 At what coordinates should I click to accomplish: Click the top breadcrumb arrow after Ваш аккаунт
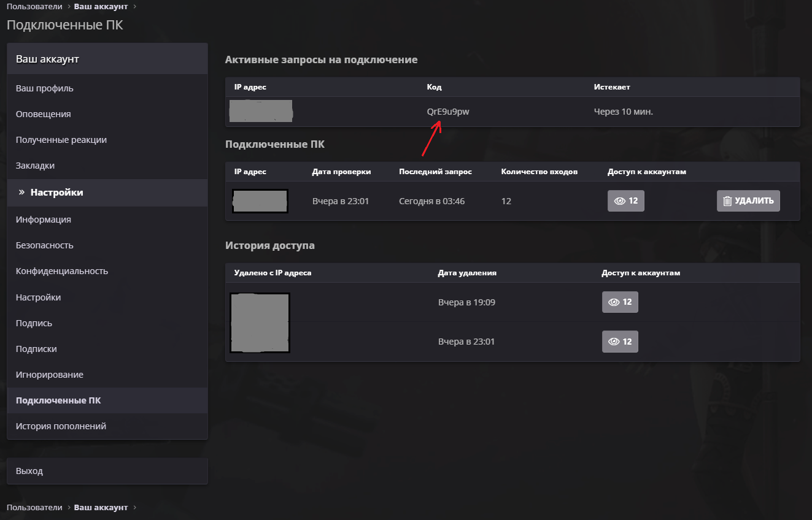[x=135, y=7]
